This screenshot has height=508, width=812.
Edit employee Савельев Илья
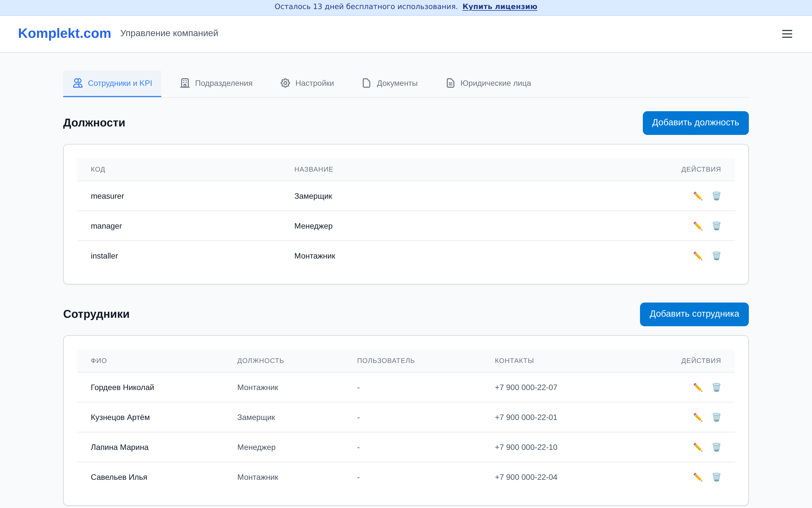tap(698, 477)
